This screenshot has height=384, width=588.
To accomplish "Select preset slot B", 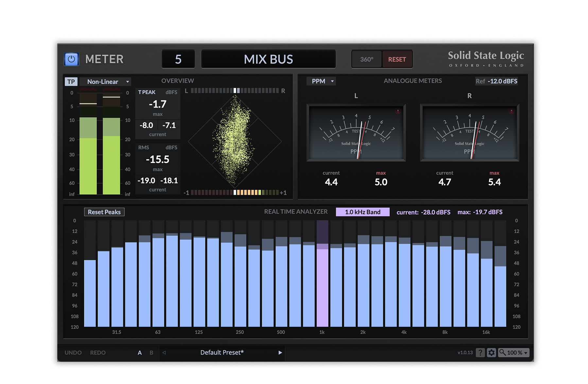I will [151, 353].
